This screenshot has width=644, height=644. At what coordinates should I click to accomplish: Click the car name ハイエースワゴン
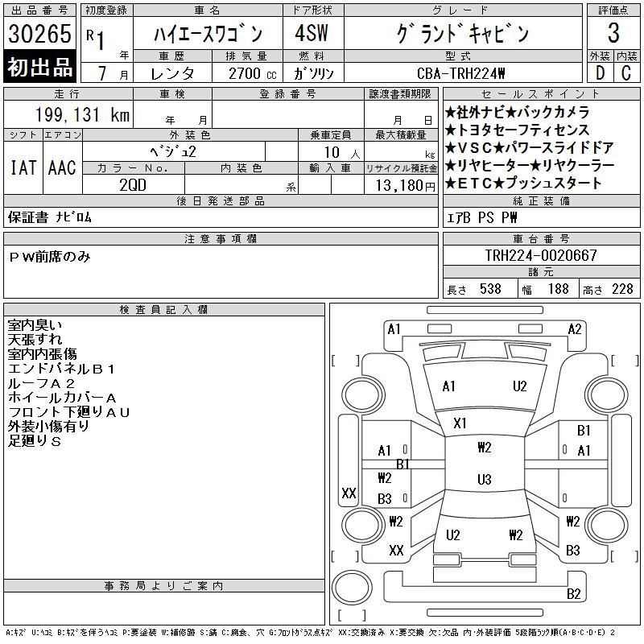coord(208,33)
